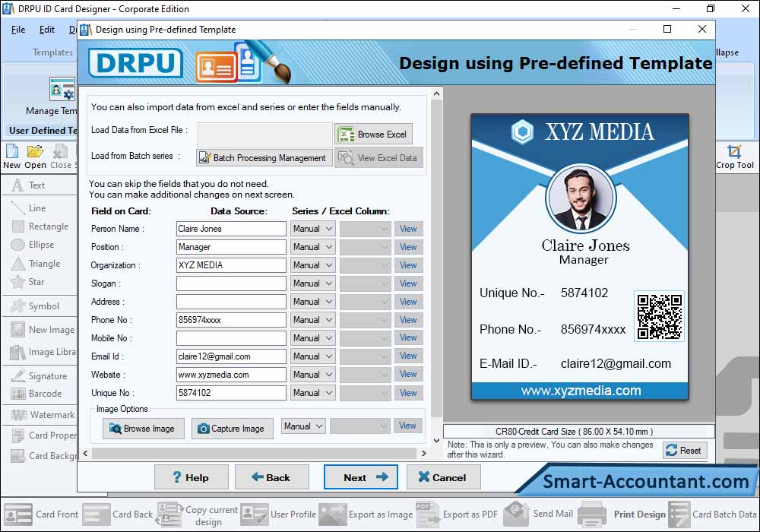Open Person Name data source dropdown
Screen dimensions: 760x532
(312, 229)
